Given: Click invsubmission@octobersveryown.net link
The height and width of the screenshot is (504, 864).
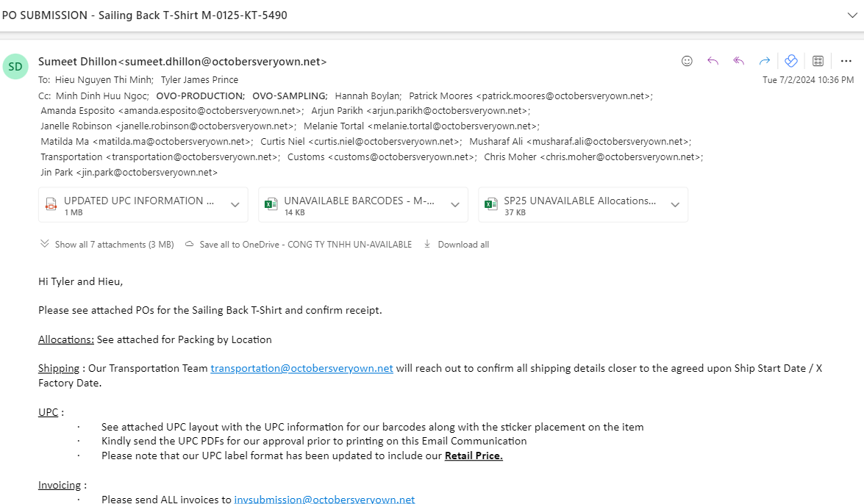Looking at the screenshot, I should 324,499.
